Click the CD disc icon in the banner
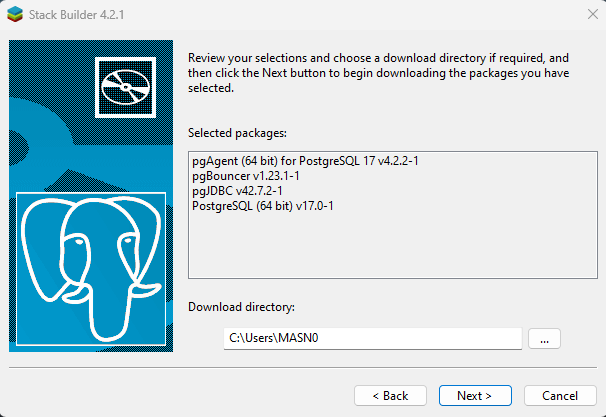The image size is (606, 417). pos(125,87)
